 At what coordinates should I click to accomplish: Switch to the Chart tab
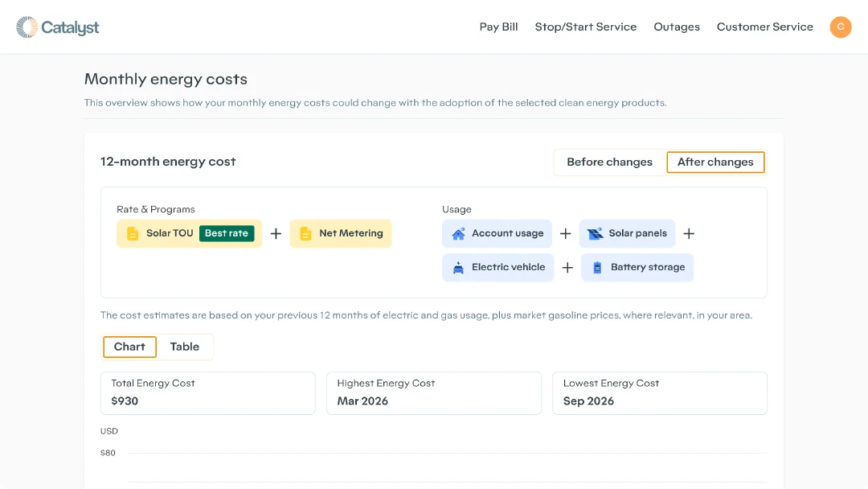129,347
